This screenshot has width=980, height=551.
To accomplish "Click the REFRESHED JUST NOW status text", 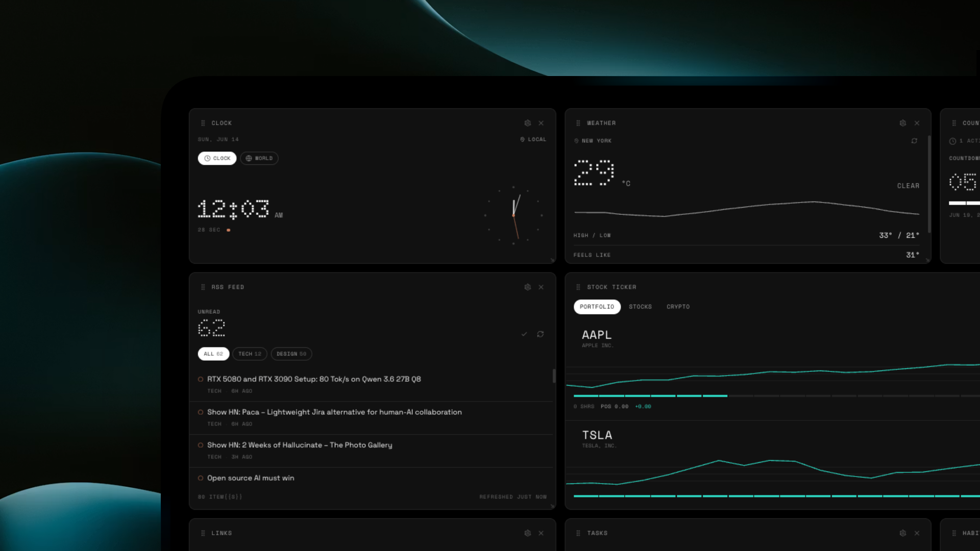I will (x=513, y=497).
